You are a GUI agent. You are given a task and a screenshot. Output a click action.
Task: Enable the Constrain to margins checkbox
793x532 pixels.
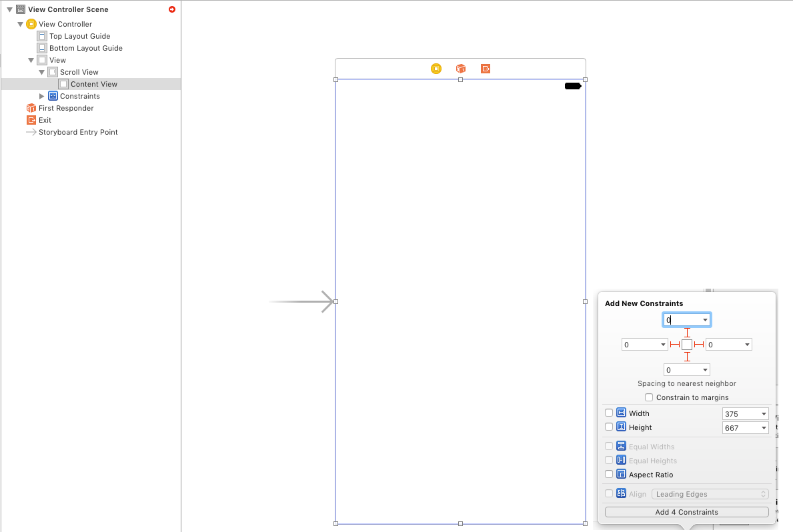(x=648, y=397)
